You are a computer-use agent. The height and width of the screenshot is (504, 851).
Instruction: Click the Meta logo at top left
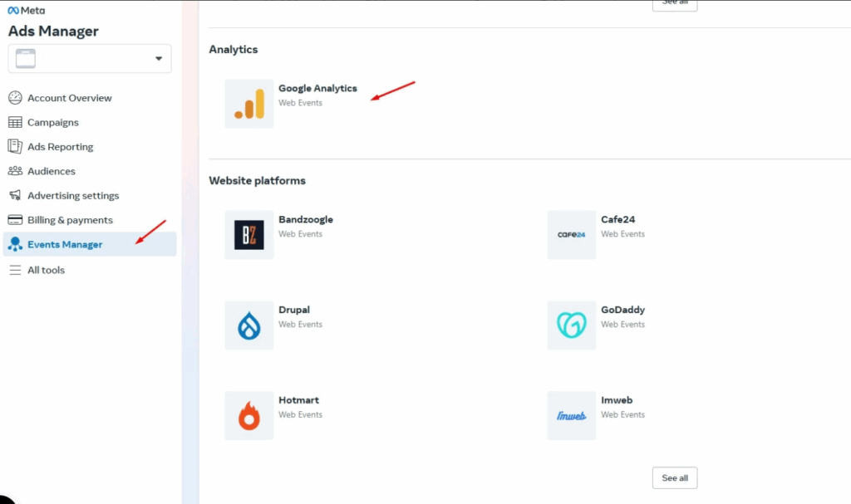click(x=27, y=11)
